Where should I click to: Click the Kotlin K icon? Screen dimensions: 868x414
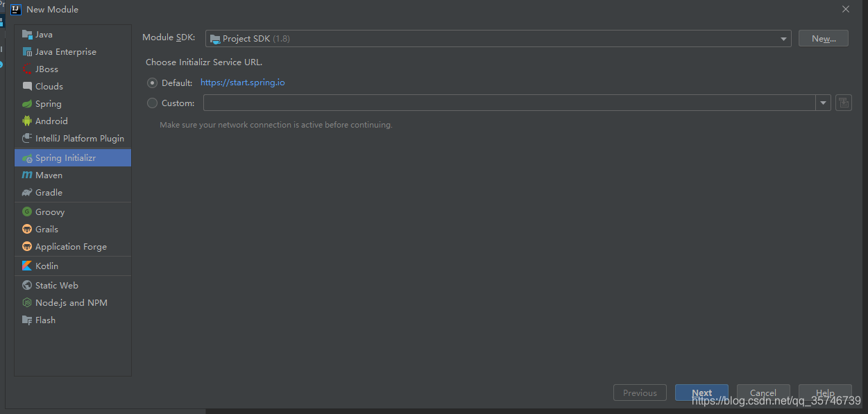(x=27, y=266)
